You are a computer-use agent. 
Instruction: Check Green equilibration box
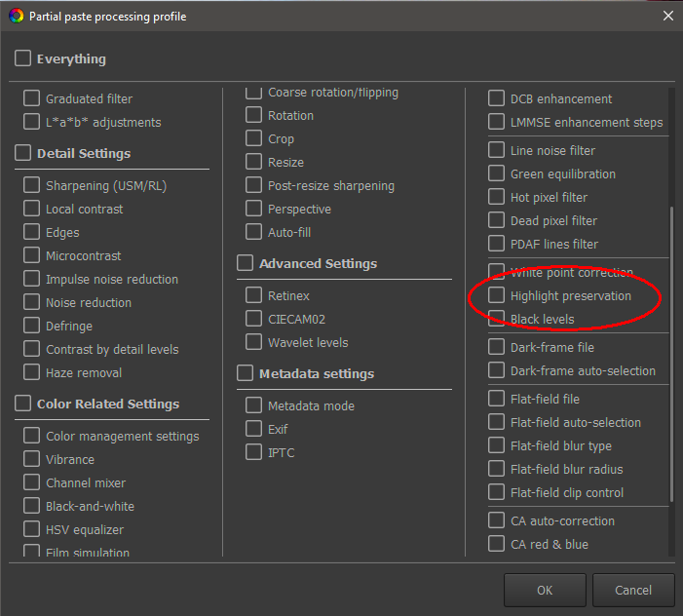tap(496, 173)
